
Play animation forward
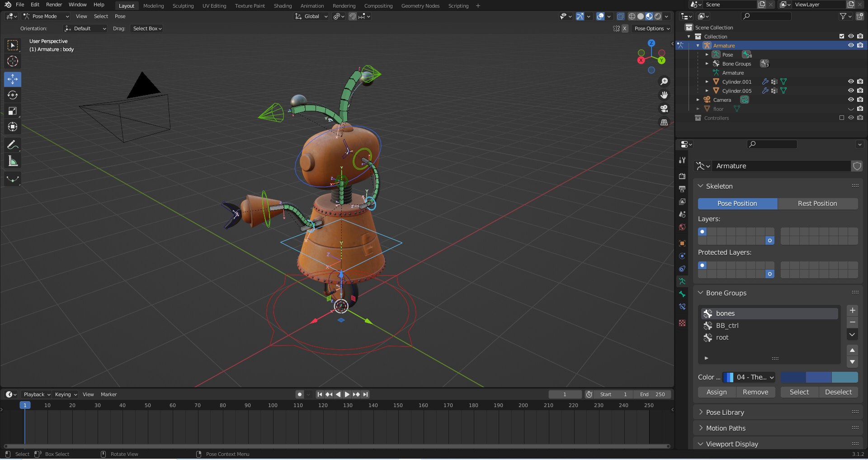(347, 394)
